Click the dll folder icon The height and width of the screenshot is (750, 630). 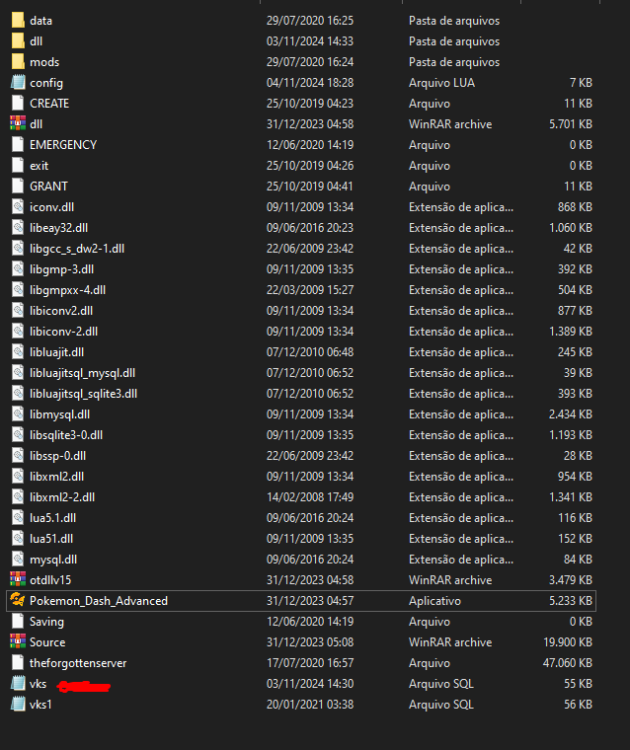click(18, 41)
